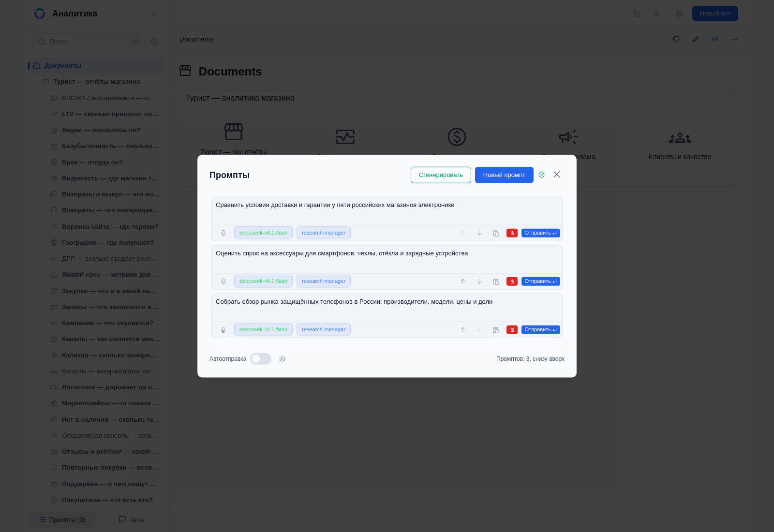Open more options ellipsis in Documents toolbar

coord(734,39)
